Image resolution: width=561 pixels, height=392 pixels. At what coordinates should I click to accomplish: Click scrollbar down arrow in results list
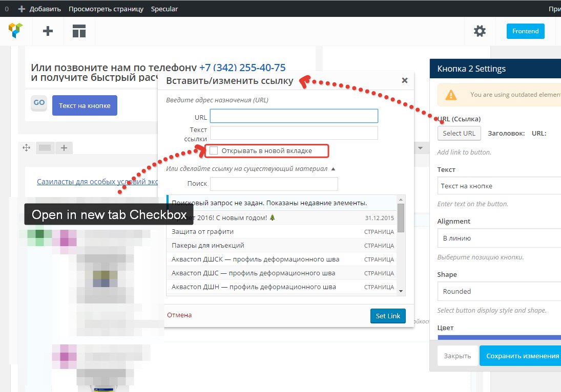point(401,291)
